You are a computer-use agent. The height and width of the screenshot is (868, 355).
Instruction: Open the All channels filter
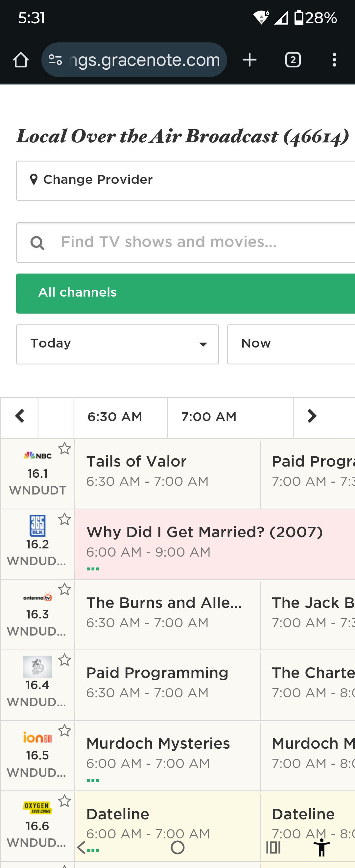pos(185,293)
